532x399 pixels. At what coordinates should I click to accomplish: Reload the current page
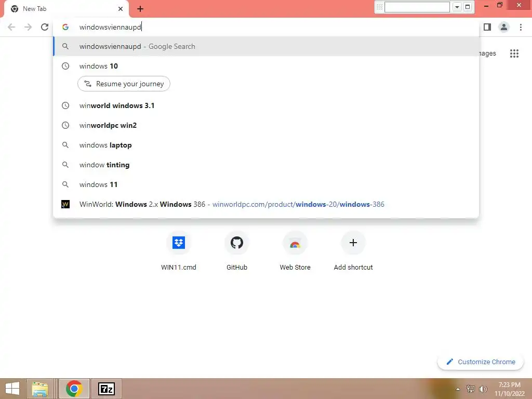[x=45, y=27]
